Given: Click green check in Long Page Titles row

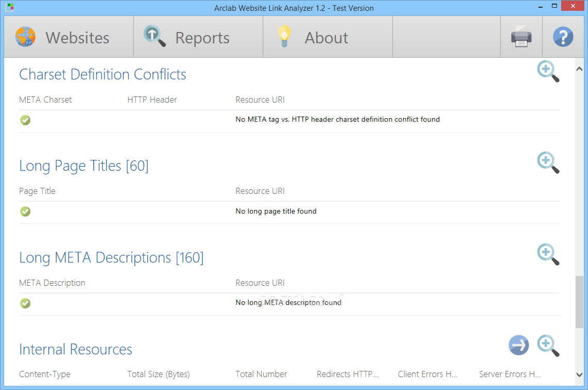Looking at the screenshot, I should coord(25,212).
